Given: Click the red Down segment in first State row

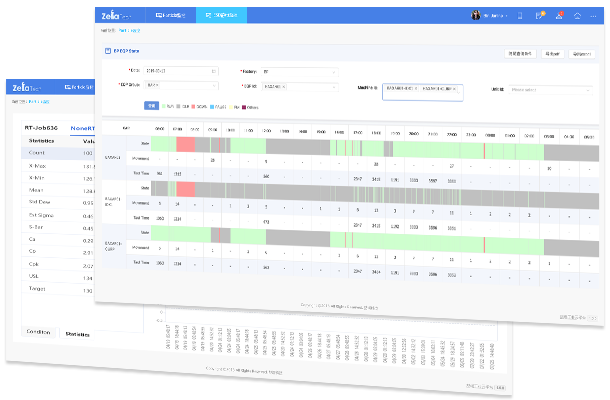Looking at the screenshot, I should click(x=186, y=146).
